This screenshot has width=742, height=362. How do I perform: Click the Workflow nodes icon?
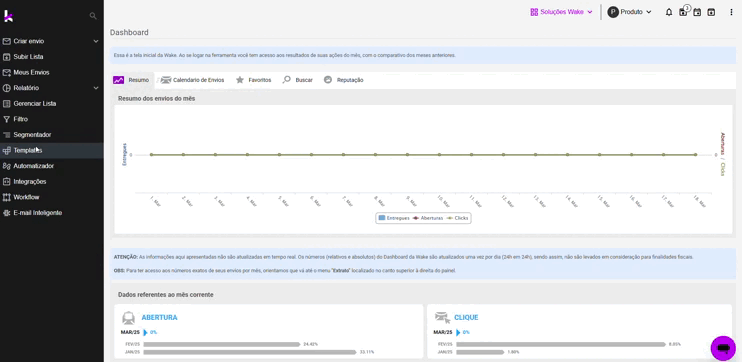tap(6, 197)
